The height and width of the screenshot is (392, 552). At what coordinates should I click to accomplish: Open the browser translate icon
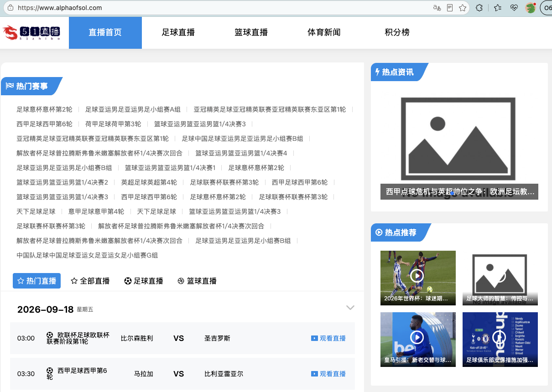[437, 8]
